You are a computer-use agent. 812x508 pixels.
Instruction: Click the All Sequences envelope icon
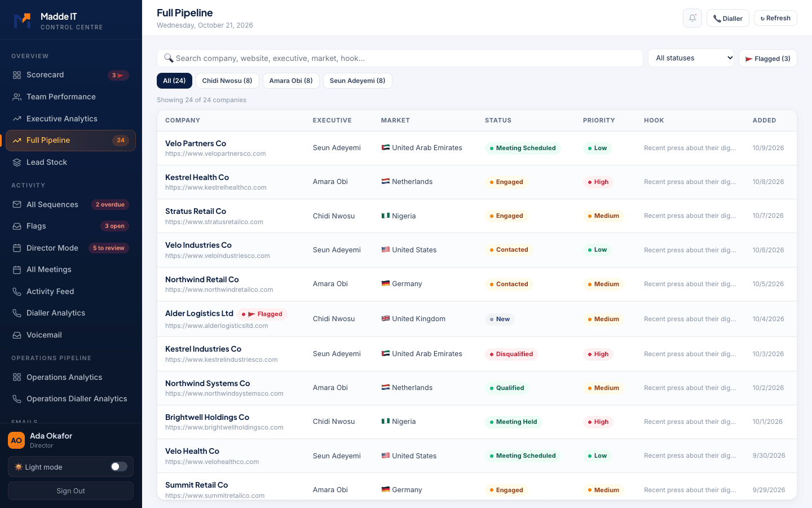pos(17,205)
